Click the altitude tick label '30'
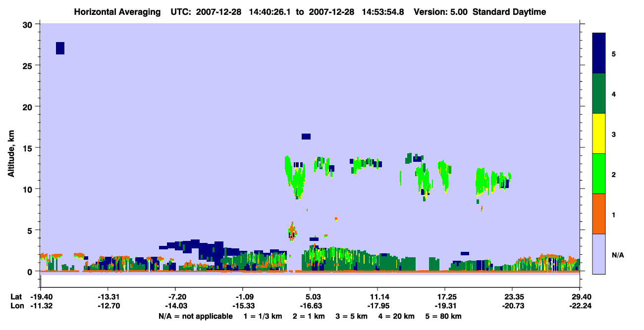644x330 pixels. pos(29,25)
